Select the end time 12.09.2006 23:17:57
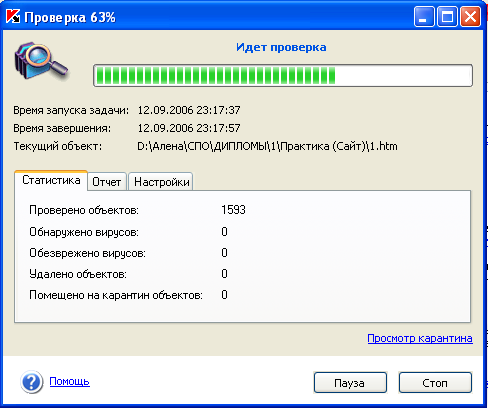This screenshot has height=408, width=488. pyautogui.click(x=189, y=128)
